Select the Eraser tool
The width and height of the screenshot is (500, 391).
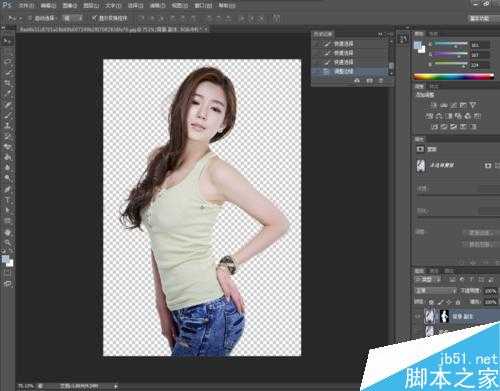(x=7, y=147)
